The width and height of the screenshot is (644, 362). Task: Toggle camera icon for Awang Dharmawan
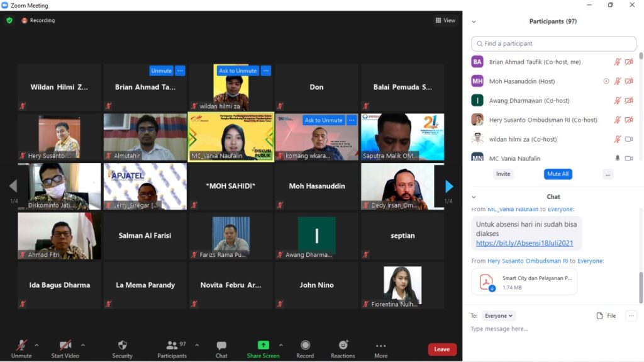tap(629, 101)
